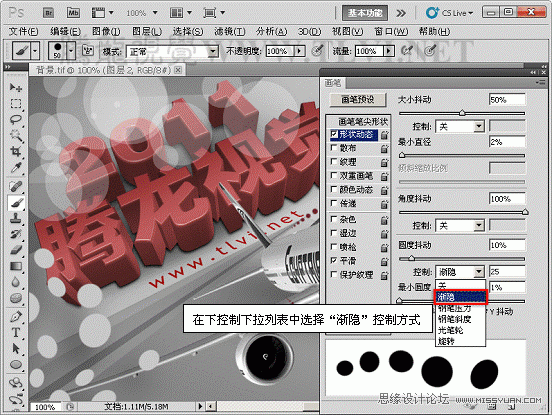The width and height of the screenshot is (552, 415).
Task: Select the Gradient tool
Action: click(16, 266)
